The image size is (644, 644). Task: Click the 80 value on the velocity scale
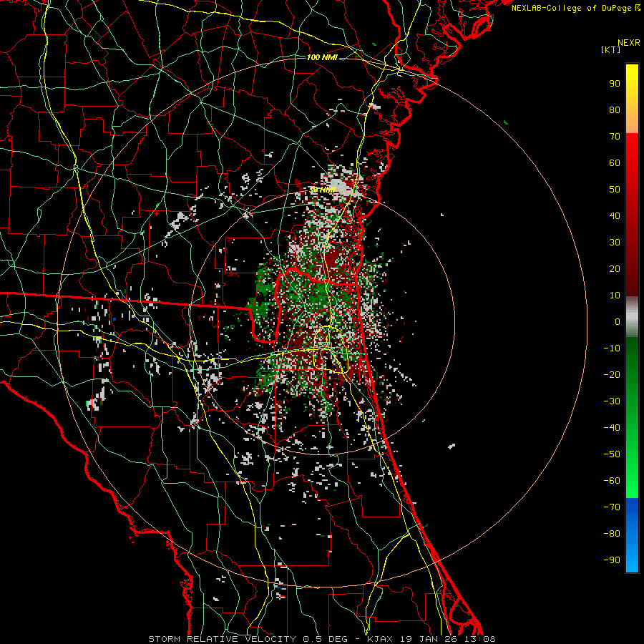615,110
